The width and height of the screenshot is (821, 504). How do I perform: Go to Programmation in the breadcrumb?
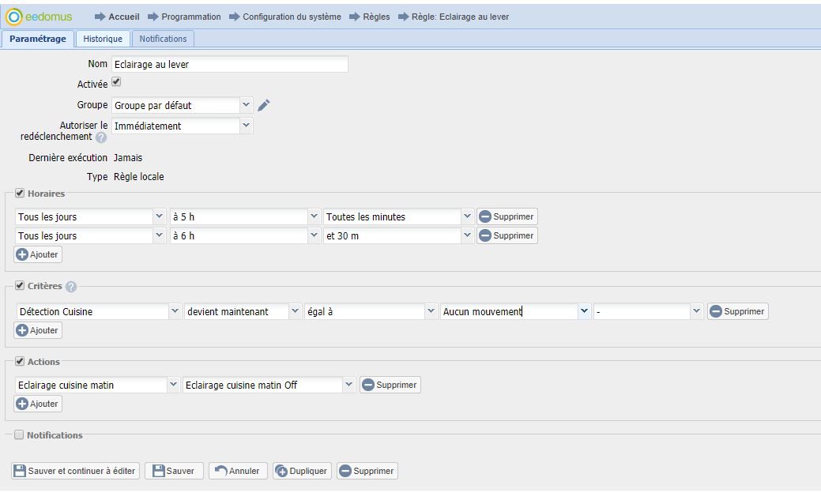pos(191,17)
